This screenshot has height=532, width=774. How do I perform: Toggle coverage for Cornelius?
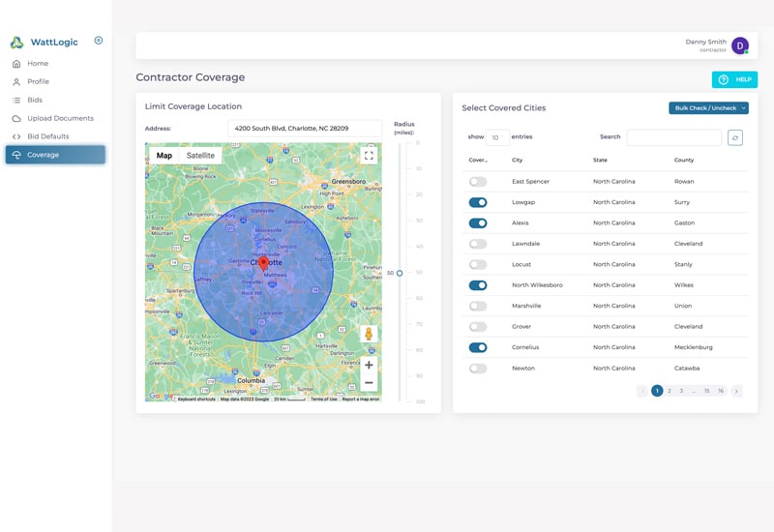point(478,347)
